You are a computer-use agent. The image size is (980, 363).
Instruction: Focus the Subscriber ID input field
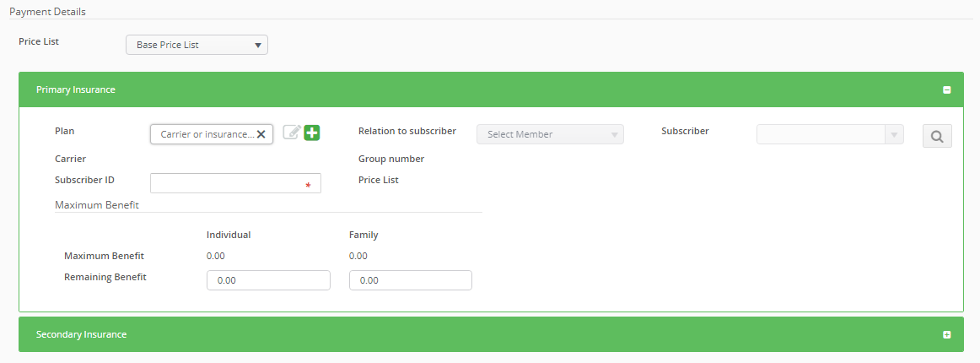[226, 183]
